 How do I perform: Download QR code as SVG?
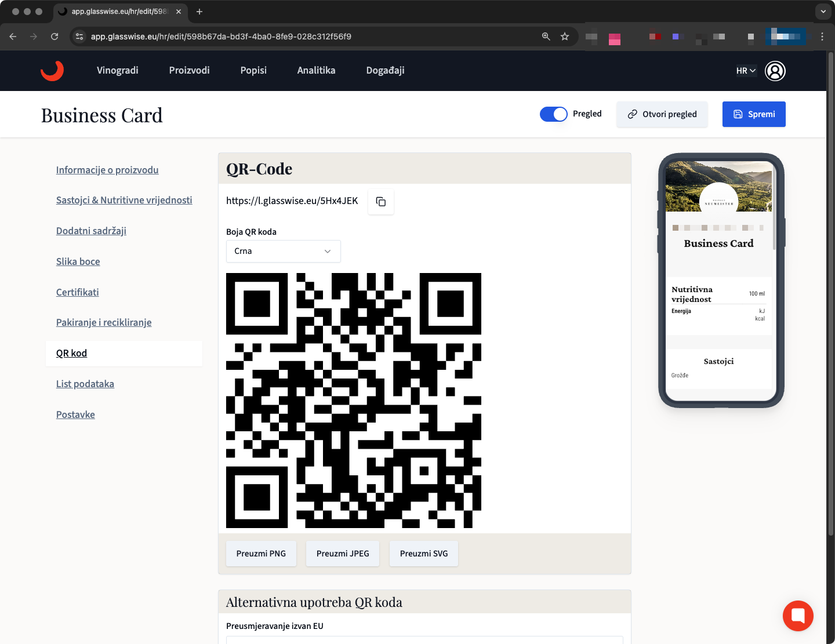pos(424,554)
